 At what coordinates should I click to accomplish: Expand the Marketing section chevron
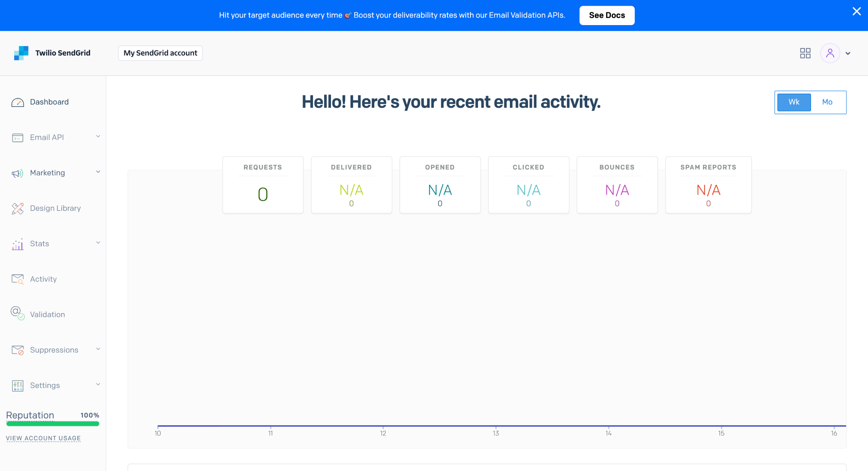(98, 172)
